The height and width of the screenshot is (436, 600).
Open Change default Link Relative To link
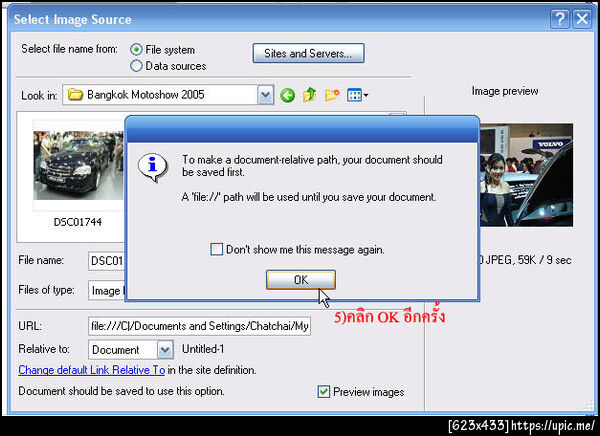(x=91, y=370)
